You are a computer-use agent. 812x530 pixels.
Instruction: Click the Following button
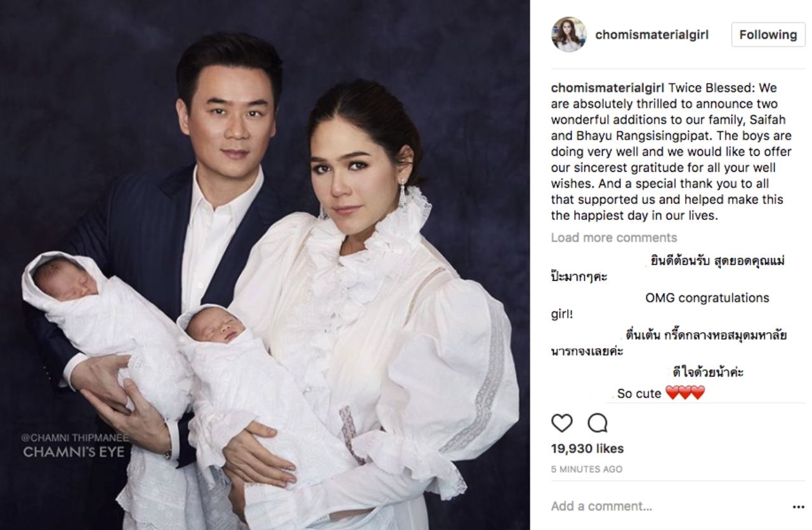click(x=768, y=35)
